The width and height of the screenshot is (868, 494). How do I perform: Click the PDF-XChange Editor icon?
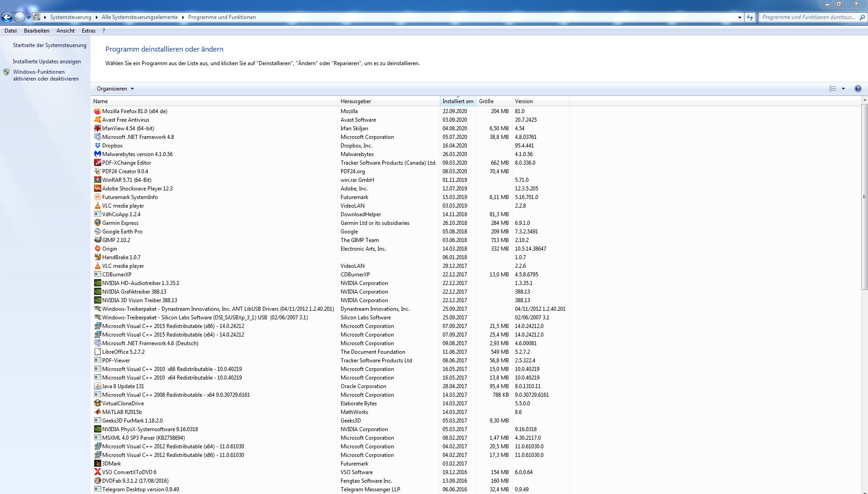click(97, 163)
